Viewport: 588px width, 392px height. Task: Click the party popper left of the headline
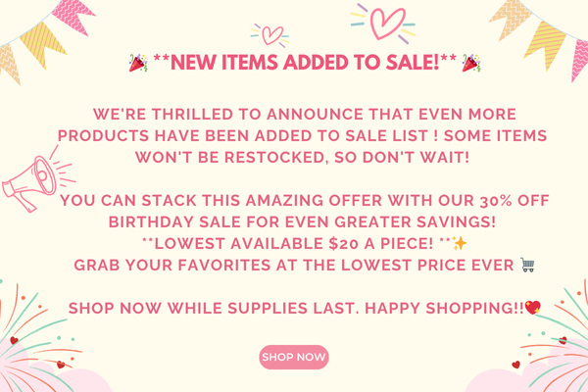tap(138, 63)
